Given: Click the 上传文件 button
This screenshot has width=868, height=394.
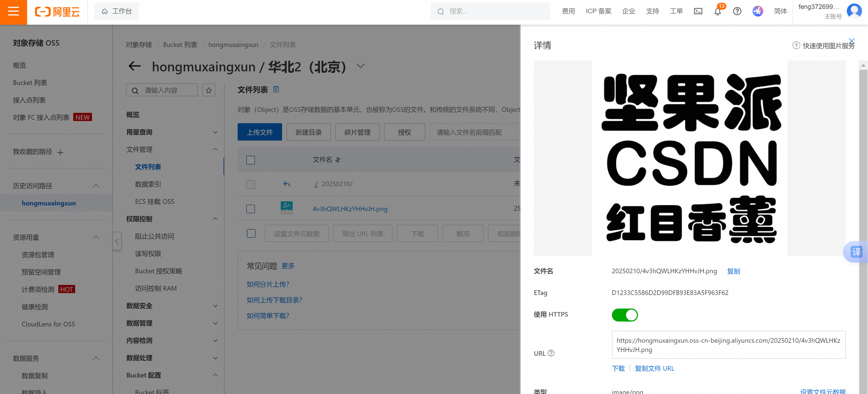Looking at the screenshot, I should coord(260,132).
